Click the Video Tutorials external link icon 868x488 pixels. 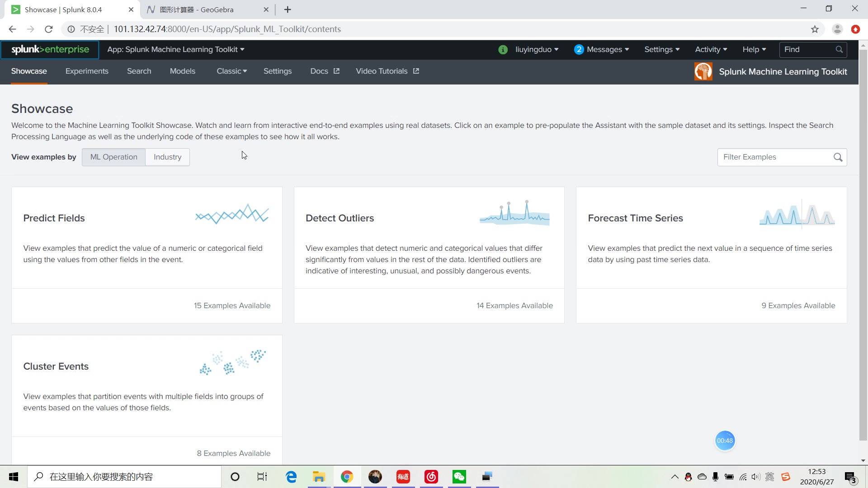click(x=417, y=71)
